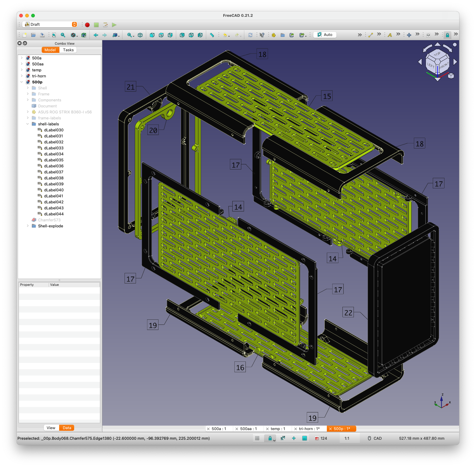Switch to the Model tab

pos(50,50)
